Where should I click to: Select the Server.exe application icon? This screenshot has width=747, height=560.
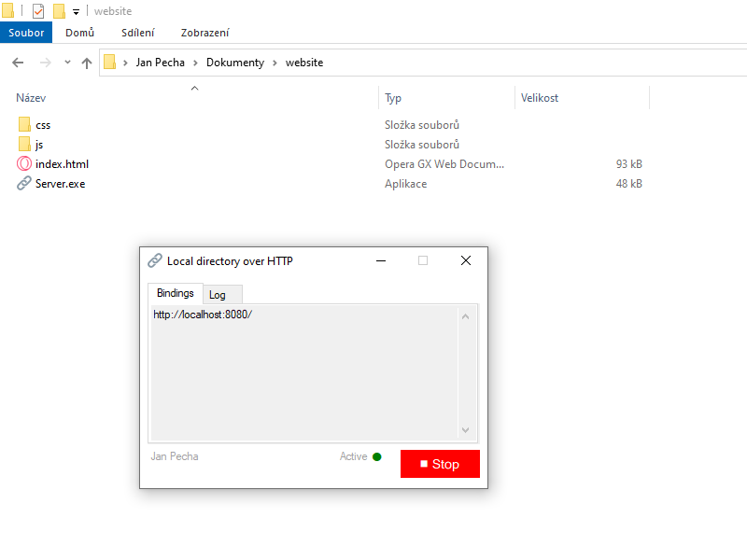click(x=24, y=184)
